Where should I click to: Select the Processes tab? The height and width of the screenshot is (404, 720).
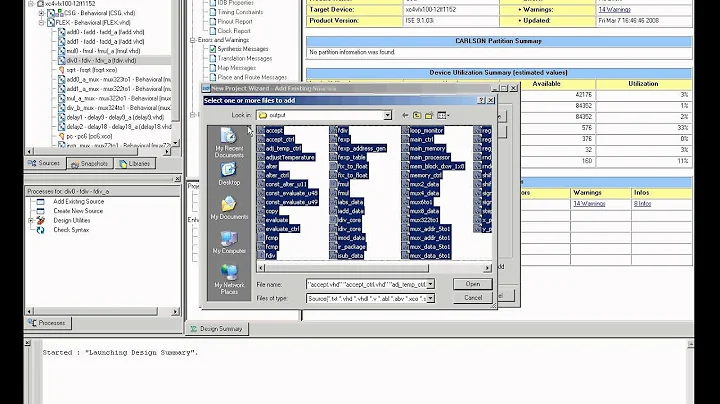[x=47, y=323]
